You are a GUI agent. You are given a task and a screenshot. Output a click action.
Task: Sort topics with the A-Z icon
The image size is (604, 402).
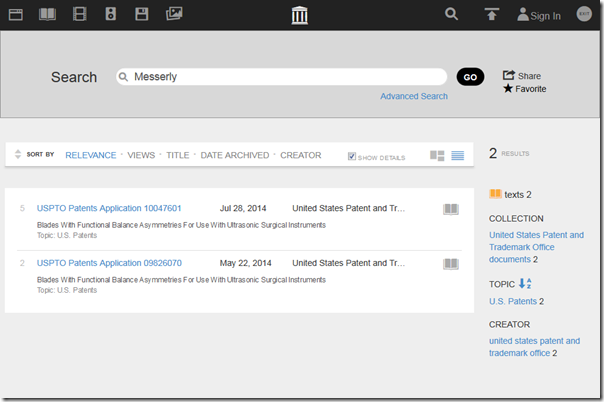pos(525,284)
